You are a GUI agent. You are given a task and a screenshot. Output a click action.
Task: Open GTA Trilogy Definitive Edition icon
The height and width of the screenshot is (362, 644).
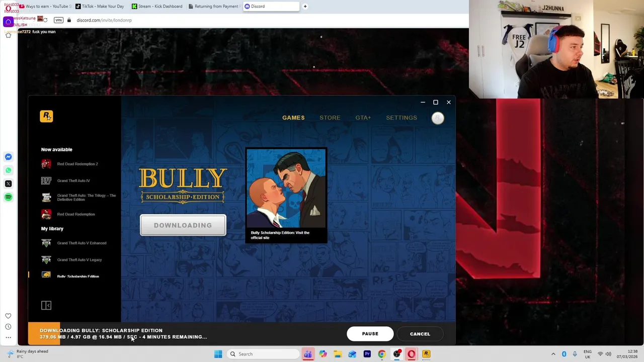[46, 197]
